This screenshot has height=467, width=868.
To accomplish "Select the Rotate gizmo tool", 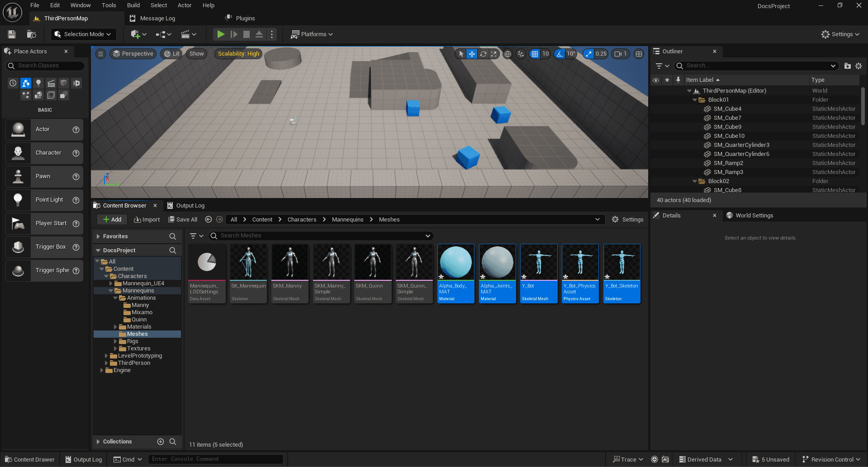I will 483,54.
